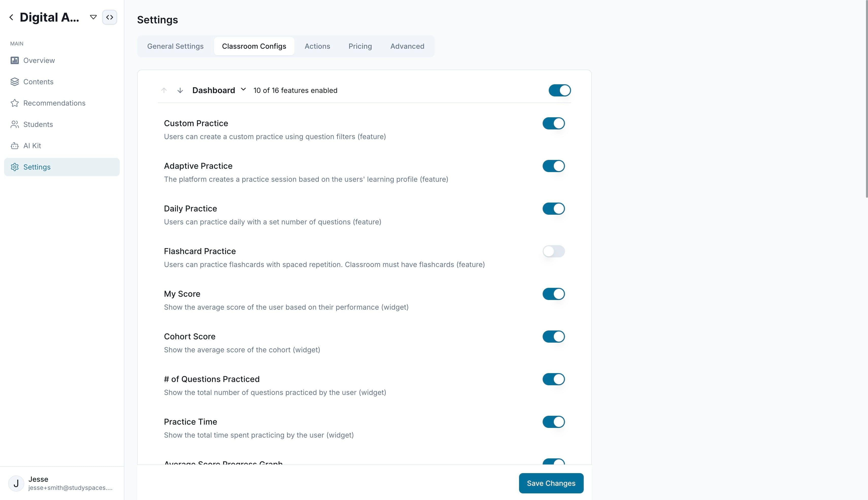The height and width of the screenshot is (500, 868).
Task: Open the Pricing tab
Action: click(x=360, y=46)
